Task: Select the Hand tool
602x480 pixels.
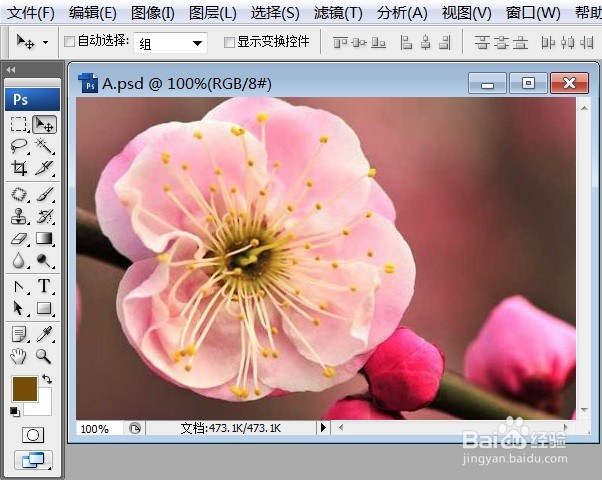Action: 19,356
